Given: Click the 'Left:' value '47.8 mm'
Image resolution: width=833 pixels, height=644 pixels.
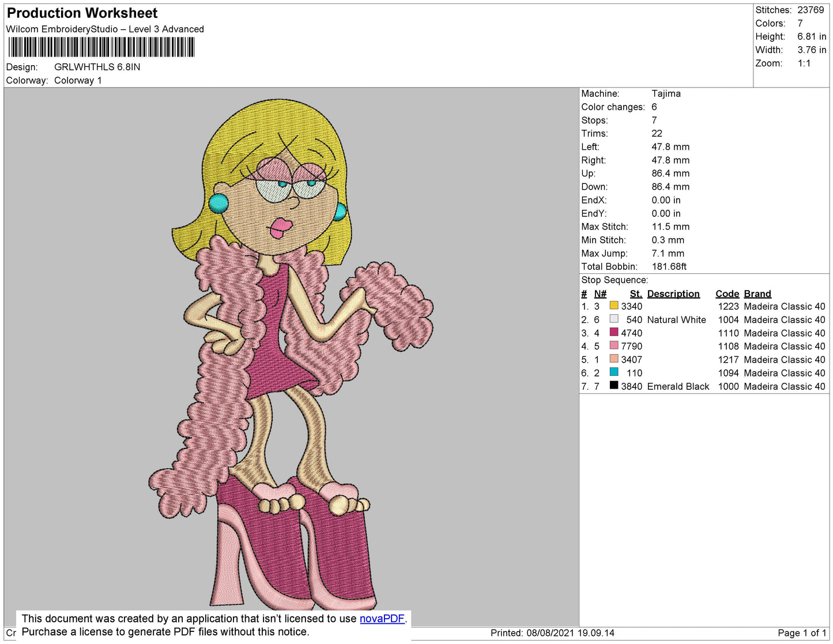Looking at the screenshot, I should (x=670, y=146).
